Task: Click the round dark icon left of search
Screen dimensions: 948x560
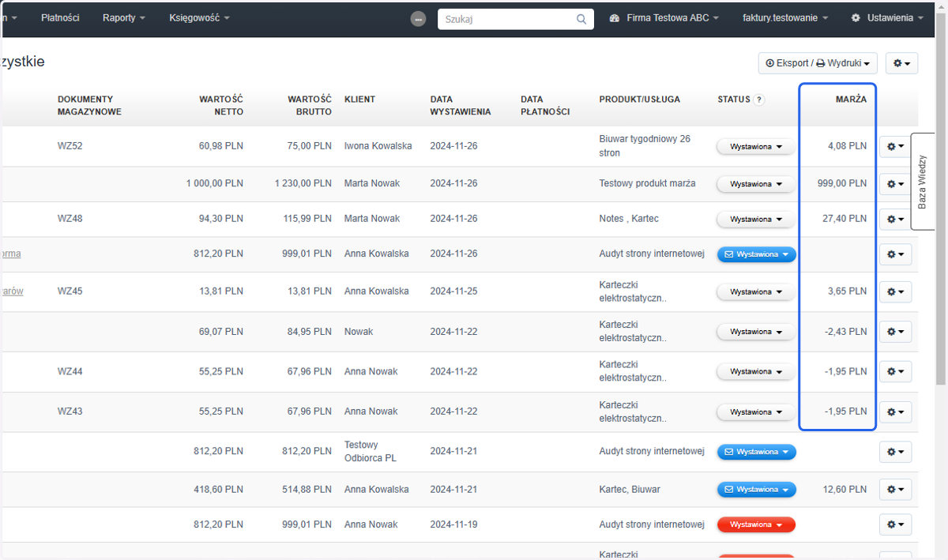Action: (419, 19)
